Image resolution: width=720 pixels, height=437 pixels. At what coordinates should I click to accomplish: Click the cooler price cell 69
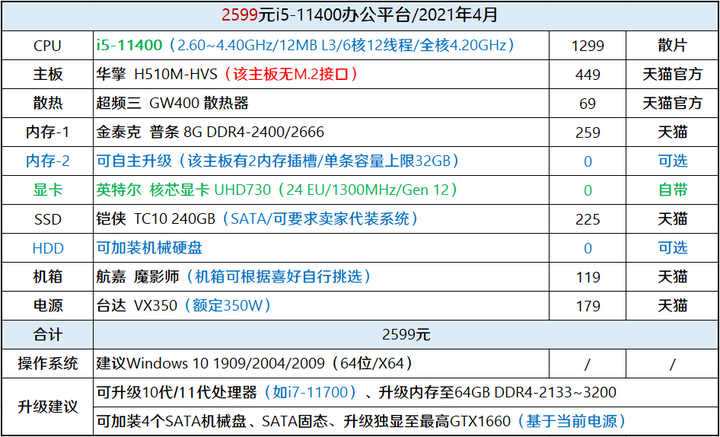tap(587, 103)
